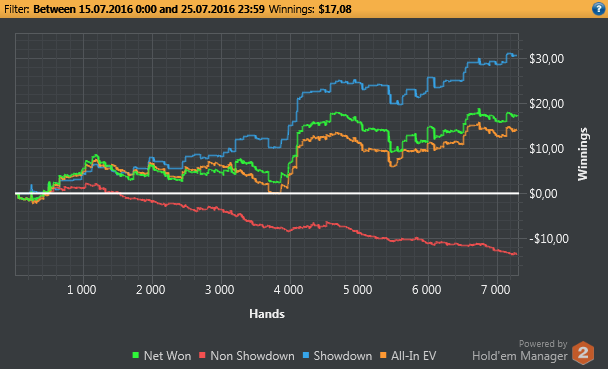Open the blue help question-mark icon
This screenshot has width=608, height=369.
pos(599,9)
